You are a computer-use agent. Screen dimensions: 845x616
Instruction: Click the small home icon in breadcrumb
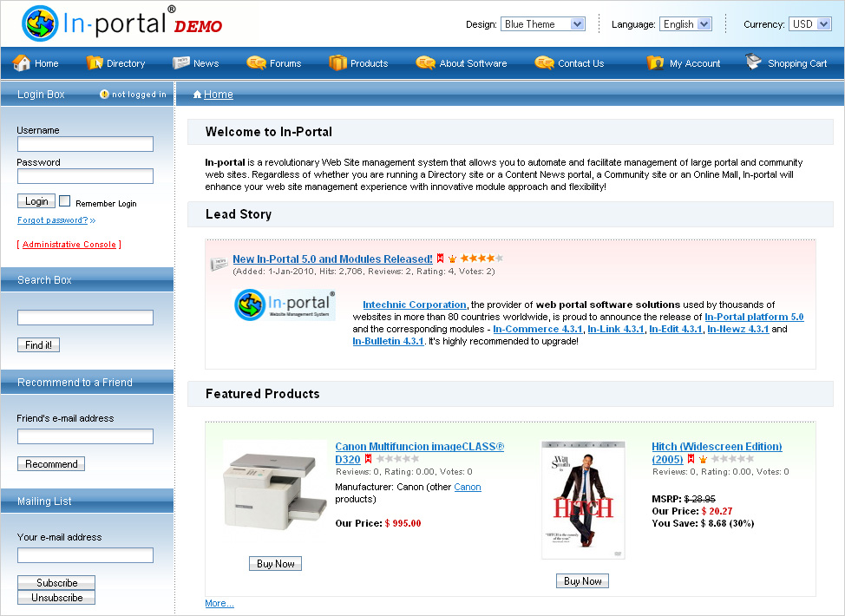(197, 95)
